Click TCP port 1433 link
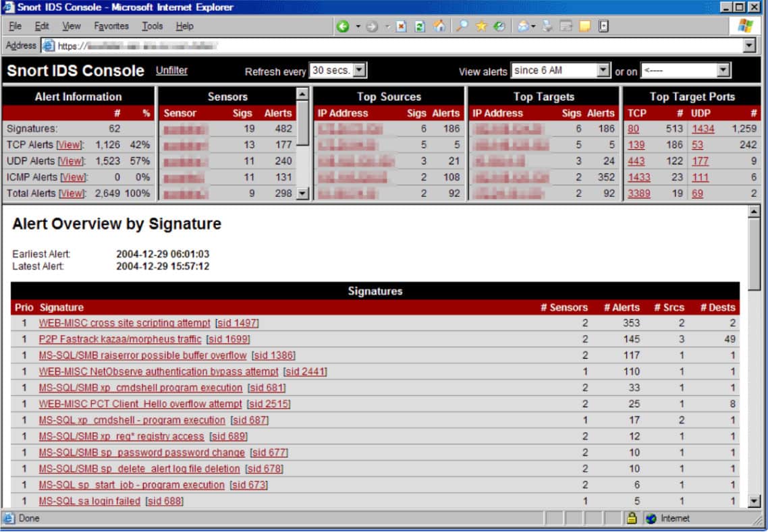This screenshot has height=532, width=768. coord(639,177)
